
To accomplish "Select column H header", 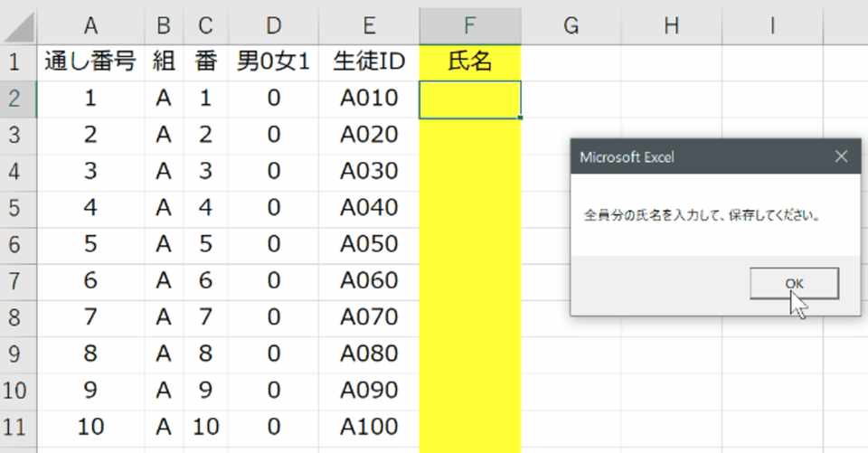I will coord(672,26).
